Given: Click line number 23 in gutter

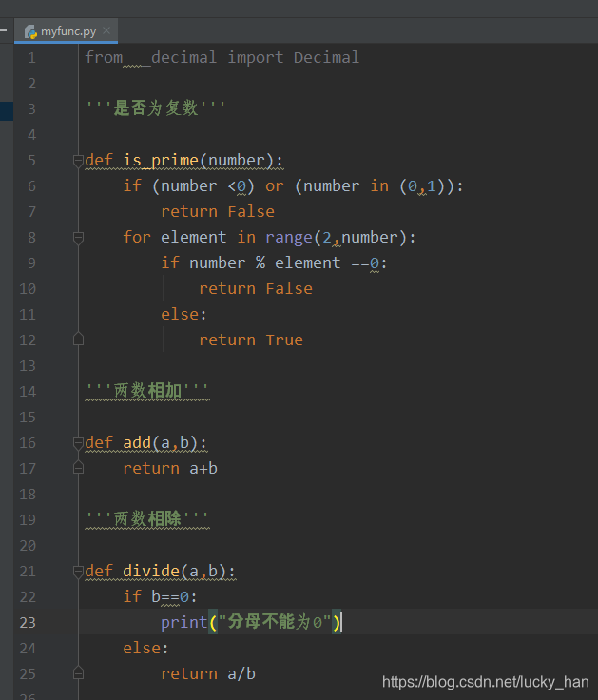Looking at the screenshot, I should pos(28,622).
